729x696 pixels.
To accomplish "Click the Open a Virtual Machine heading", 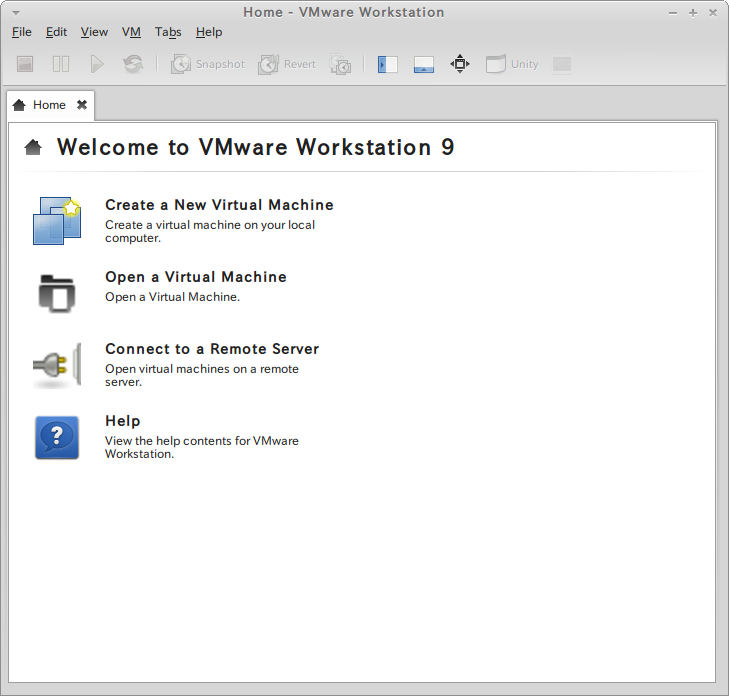I will [x=196, y=277].
